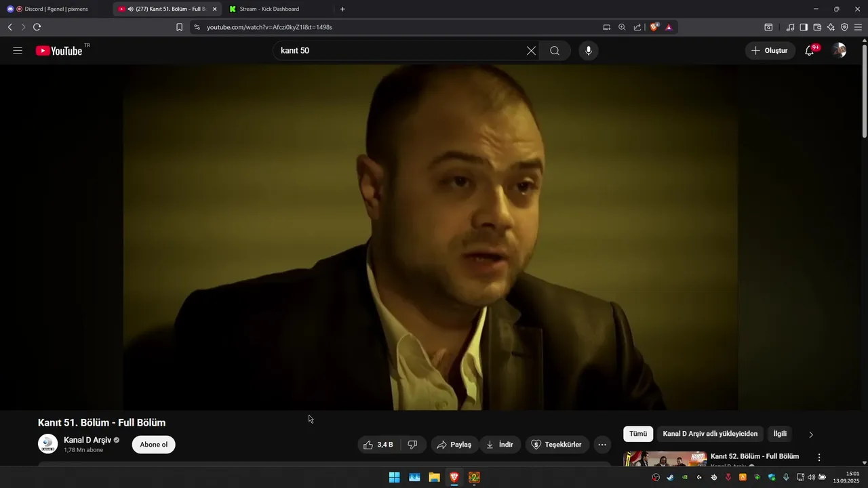Open the YouTube hamburger guide menu
Image resolution: width=868 pixels, height=488 pixels.
point(18,51)
